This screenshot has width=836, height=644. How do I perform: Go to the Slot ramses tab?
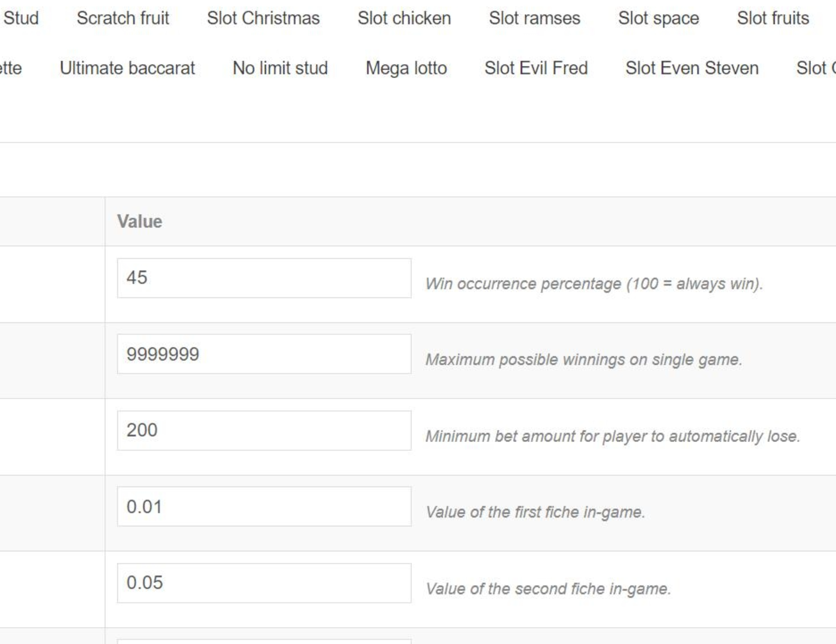(534, 18)
